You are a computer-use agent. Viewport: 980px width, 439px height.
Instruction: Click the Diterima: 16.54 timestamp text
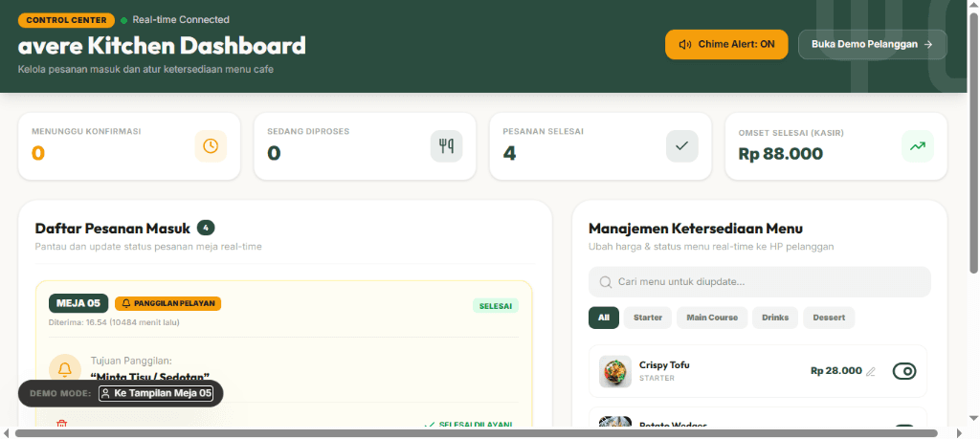click(x=115, y=323)
